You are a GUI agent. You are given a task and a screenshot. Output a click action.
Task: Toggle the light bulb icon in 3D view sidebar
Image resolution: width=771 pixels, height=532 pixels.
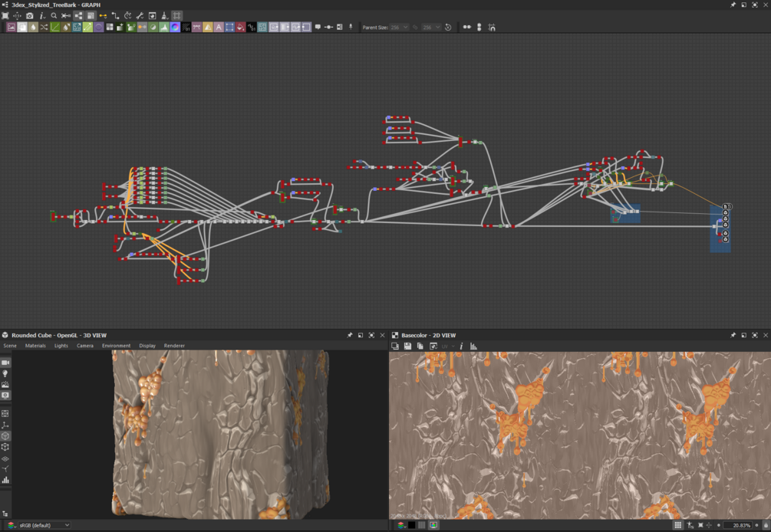tap(5, 373)
